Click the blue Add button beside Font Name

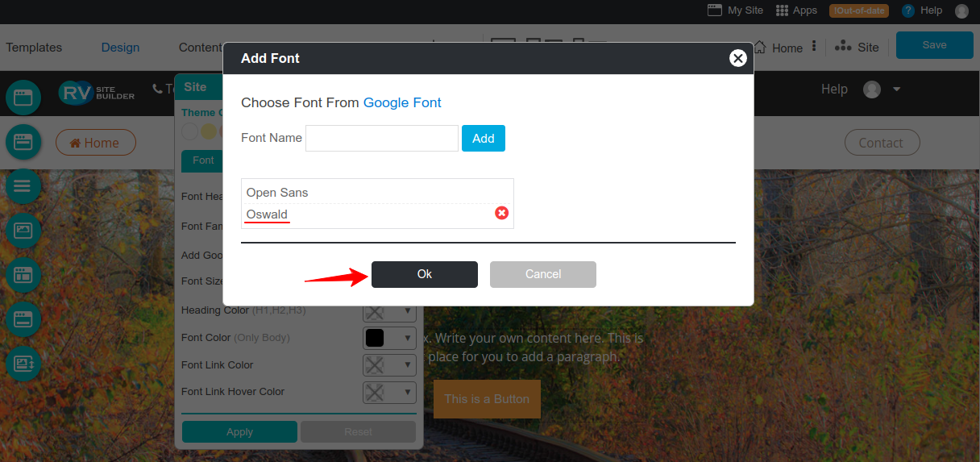click(484, 138)
